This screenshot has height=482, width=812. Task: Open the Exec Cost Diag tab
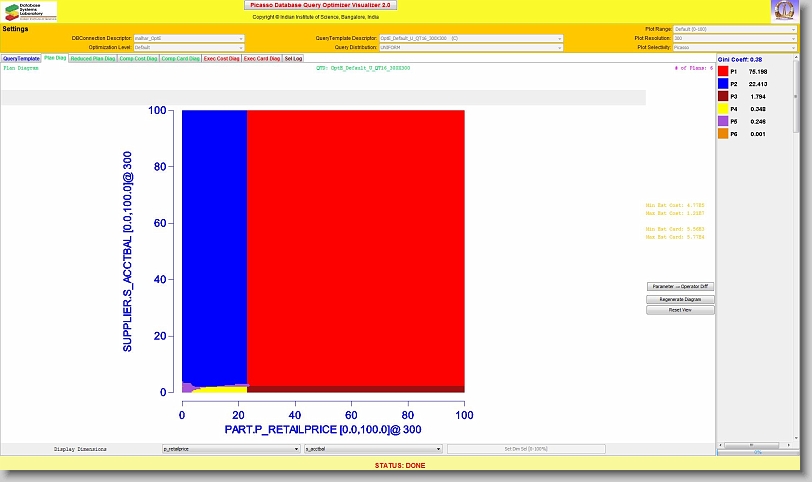[221, 59]
